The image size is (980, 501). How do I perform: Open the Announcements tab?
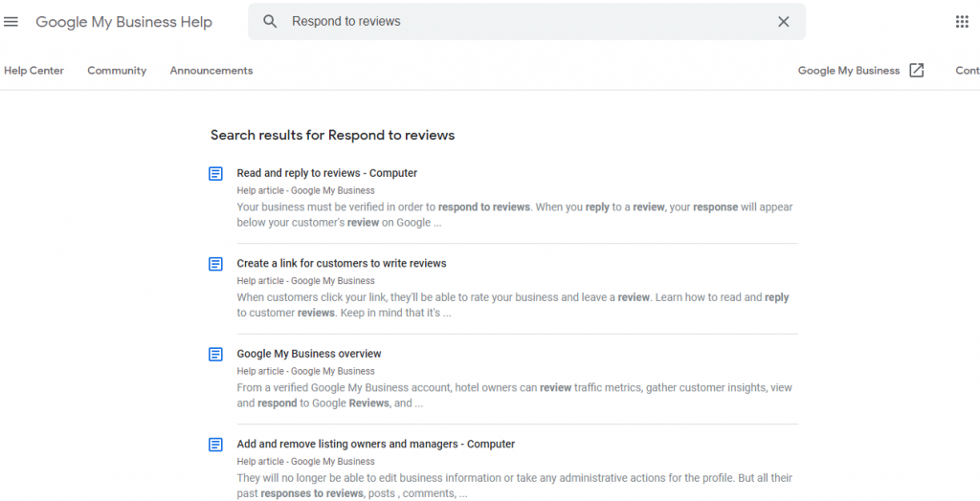click(x=212, y=71)
